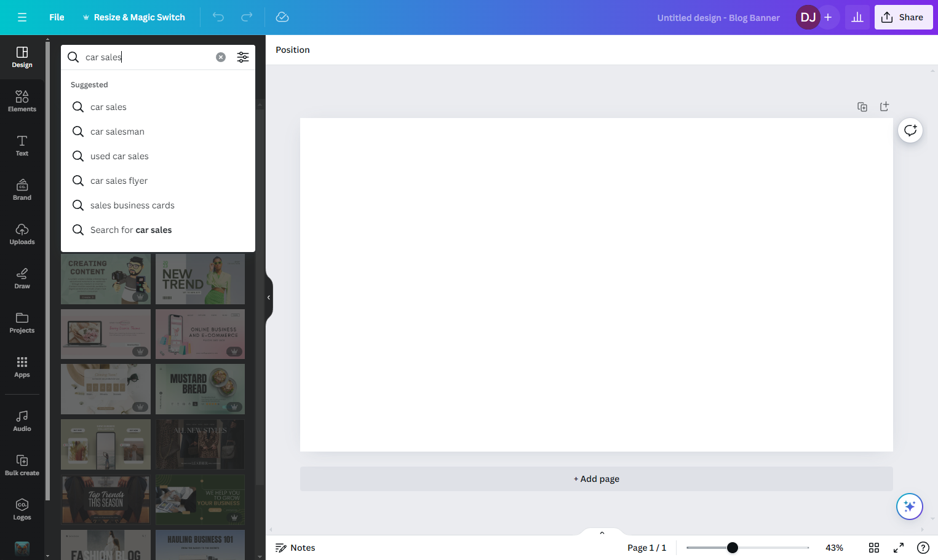This screenshot has width=938, height=560.
Task: Clear the search field text
Action: coord(221,57)
